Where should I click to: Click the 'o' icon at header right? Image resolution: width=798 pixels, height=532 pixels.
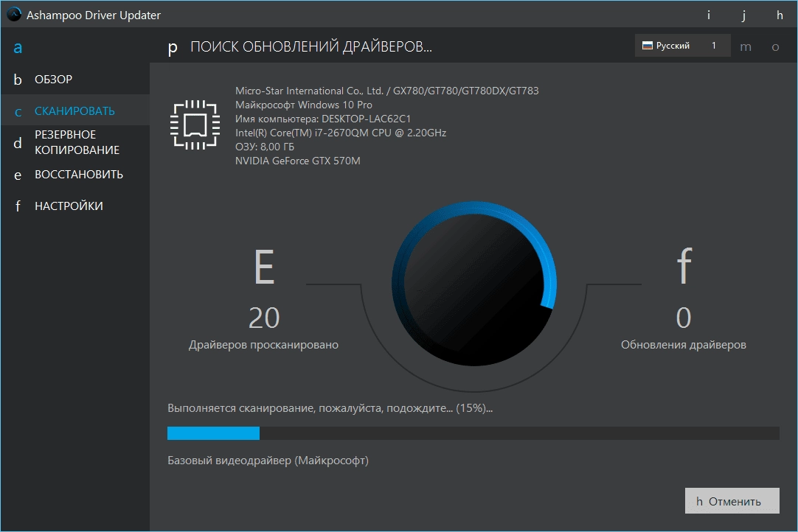point(775,47)
